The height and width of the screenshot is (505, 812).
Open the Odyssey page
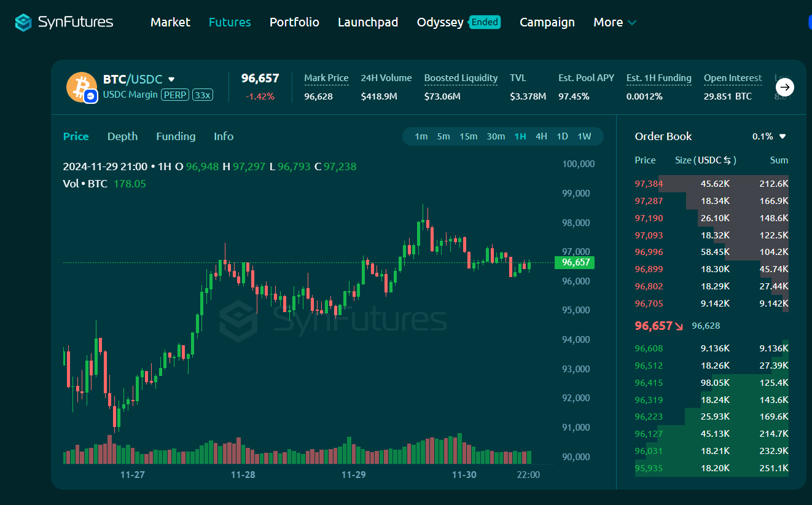pyautogui.click(x=440, y=22)
